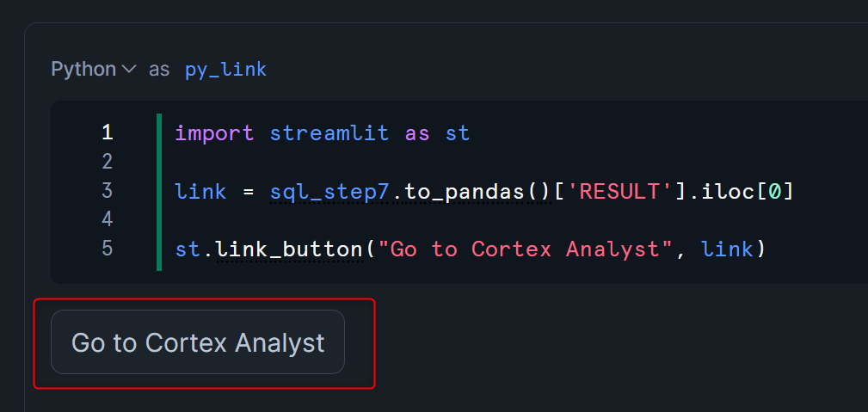Viewport: 868px width, 412px height.
Task: Click line number 3 in the gutter
Action: tap(108, 190)
